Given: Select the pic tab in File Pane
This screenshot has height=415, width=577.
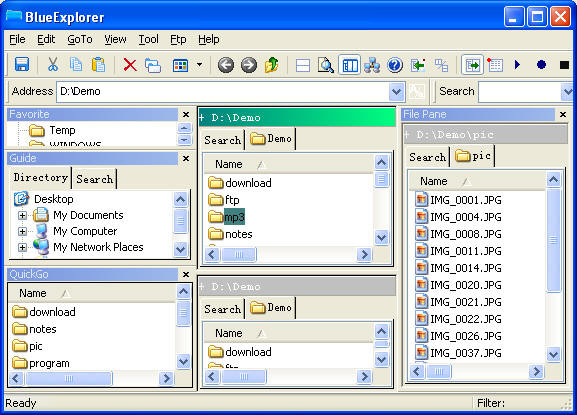Looking at the screenshot, I should (473, 156).
